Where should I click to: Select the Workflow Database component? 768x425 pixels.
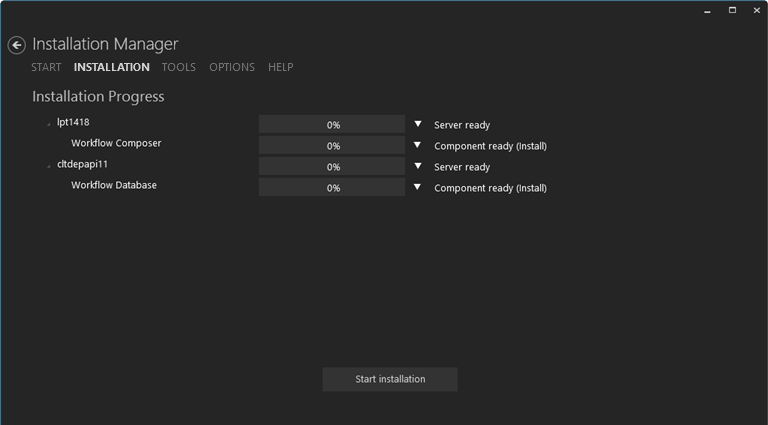click(x=114, y=185)
